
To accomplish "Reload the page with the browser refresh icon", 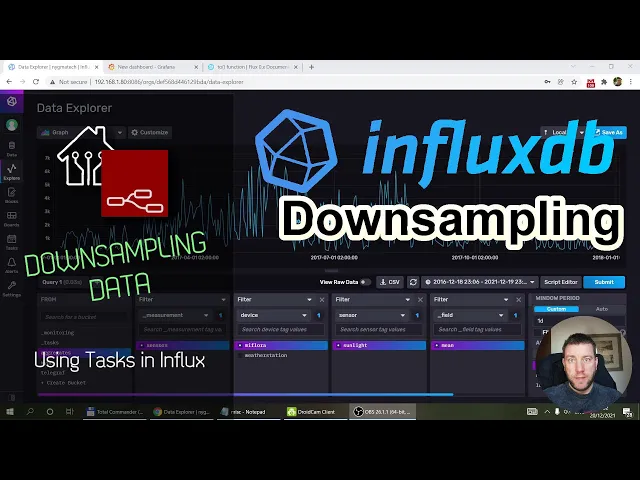I will pyautogui.click(x=36, y=82).
